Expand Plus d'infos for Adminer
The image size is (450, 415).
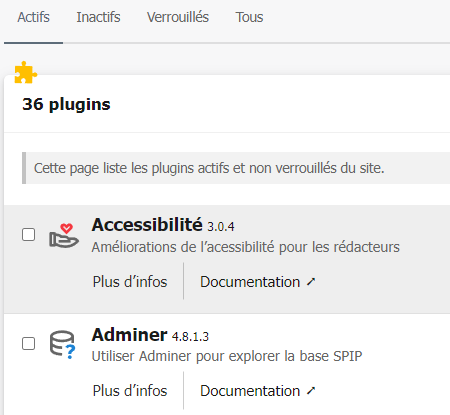130,391
